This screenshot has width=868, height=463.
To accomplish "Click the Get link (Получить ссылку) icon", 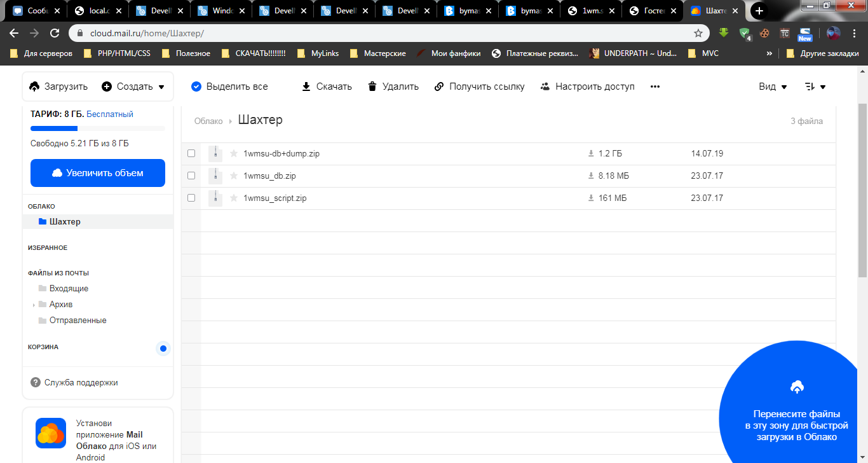I will [x=439, y=86].
